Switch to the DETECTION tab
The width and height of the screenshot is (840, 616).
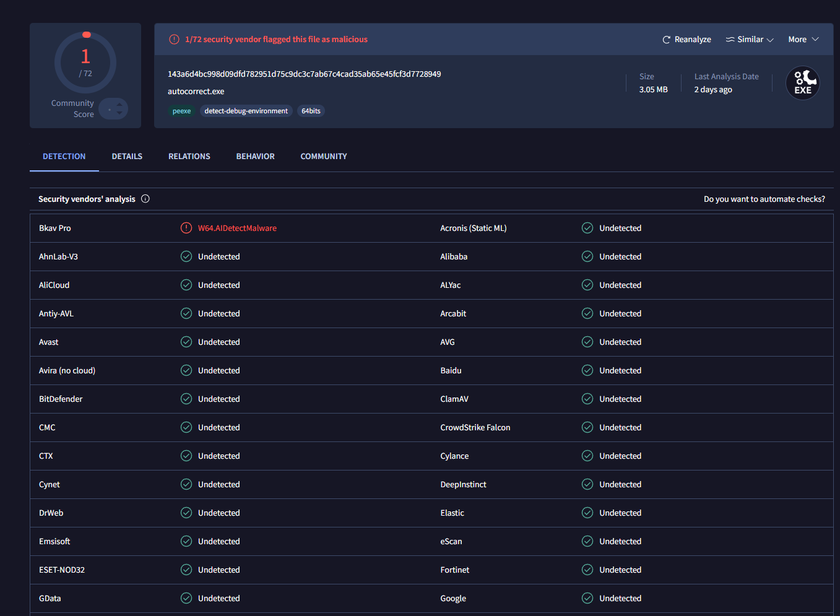pos(64,157)
